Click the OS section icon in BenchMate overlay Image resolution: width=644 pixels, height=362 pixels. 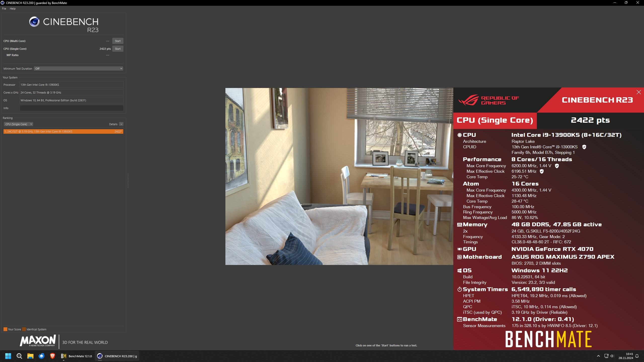tap(459, 270)
